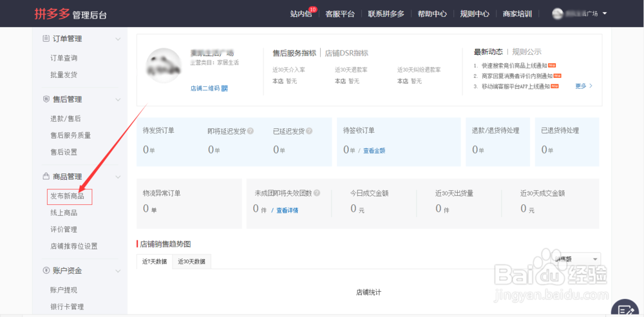
Task: Open the account dropdown arrow in header
Action: (605, 14)
